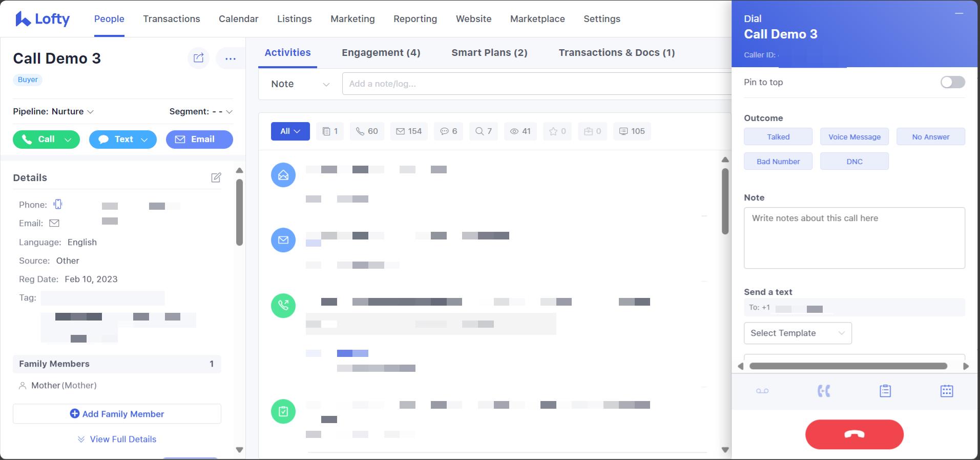Open the Select Template dropdown
Screen dimensions: 980x460
click(x=797, y=333)
